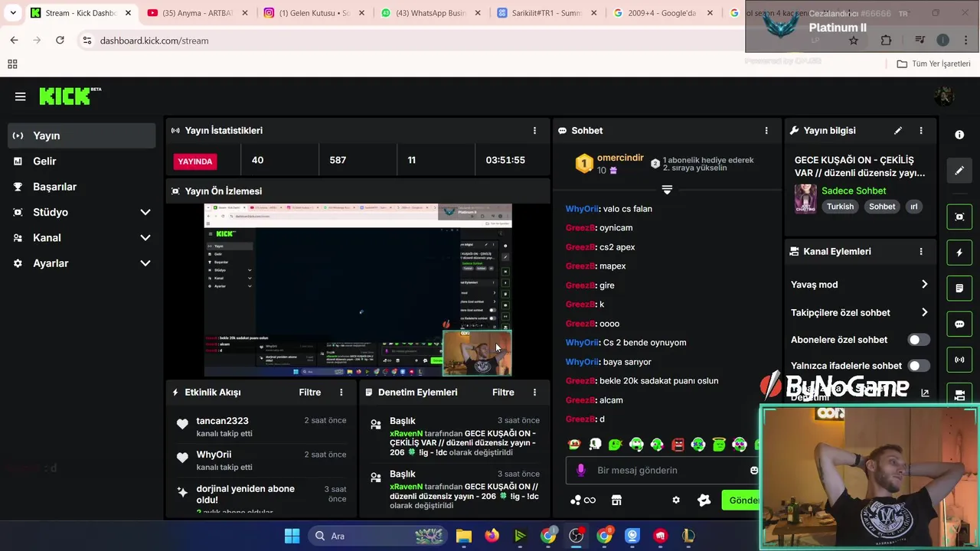Click the chat bubble icon in right rail

(959, 324)
